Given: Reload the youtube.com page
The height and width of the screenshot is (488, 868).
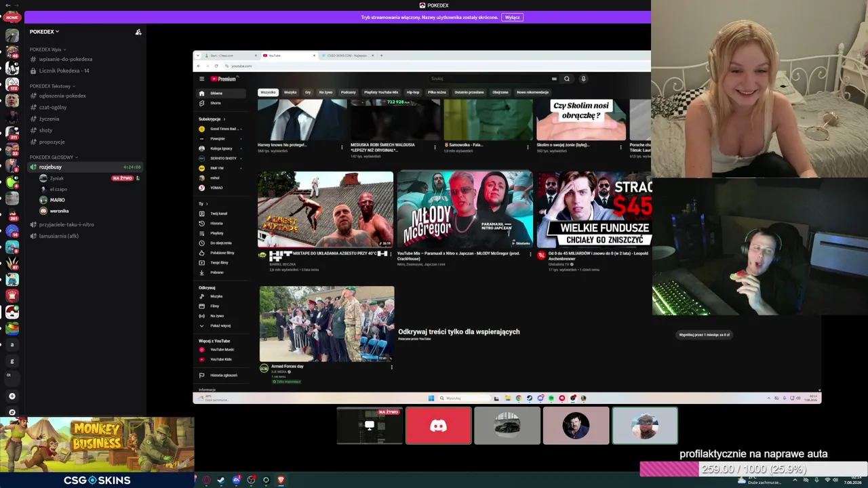Looking at the screenshot, I should tap(216, 66).
